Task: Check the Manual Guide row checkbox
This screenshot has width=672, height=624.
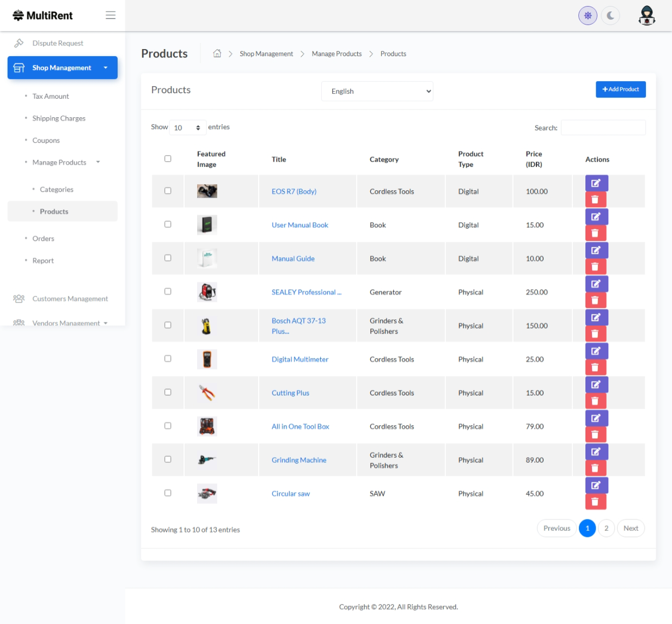Action: pyautogui.click(x=168, y=258)
